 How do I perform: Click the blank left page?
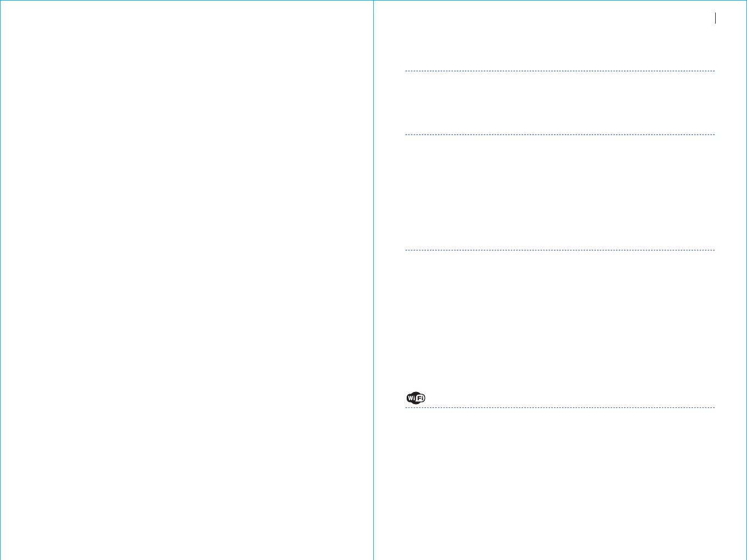(187, 280)
